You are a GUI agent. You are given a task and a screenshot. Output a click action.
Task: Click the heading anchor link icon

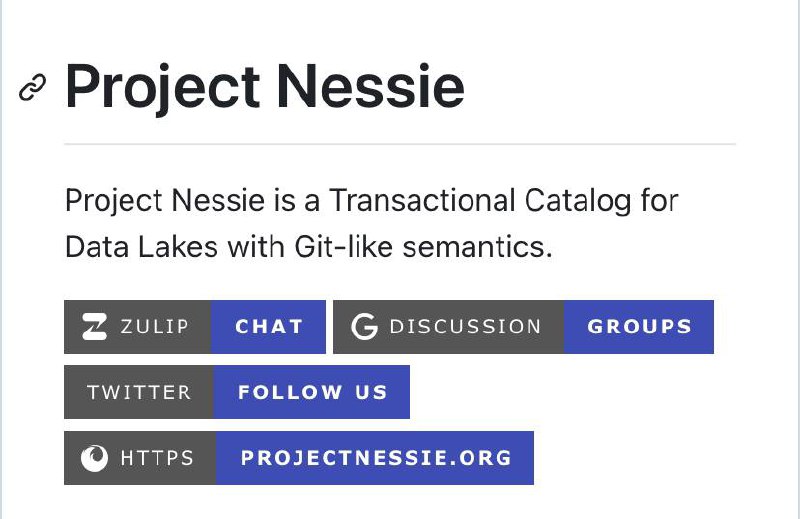32,87
